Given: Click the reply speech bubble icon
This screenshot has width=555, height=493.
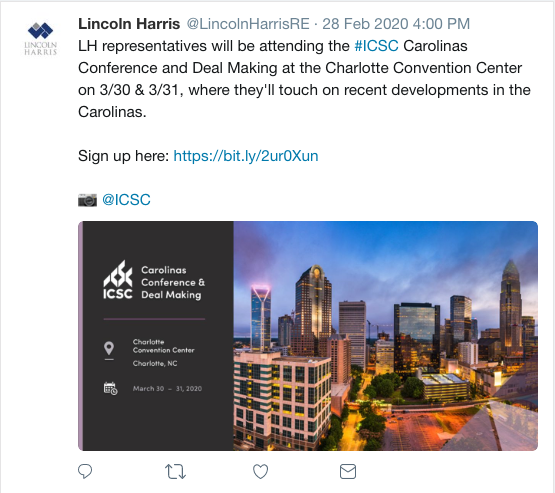Looking at the screenshot, I should (x=85, y=471).
